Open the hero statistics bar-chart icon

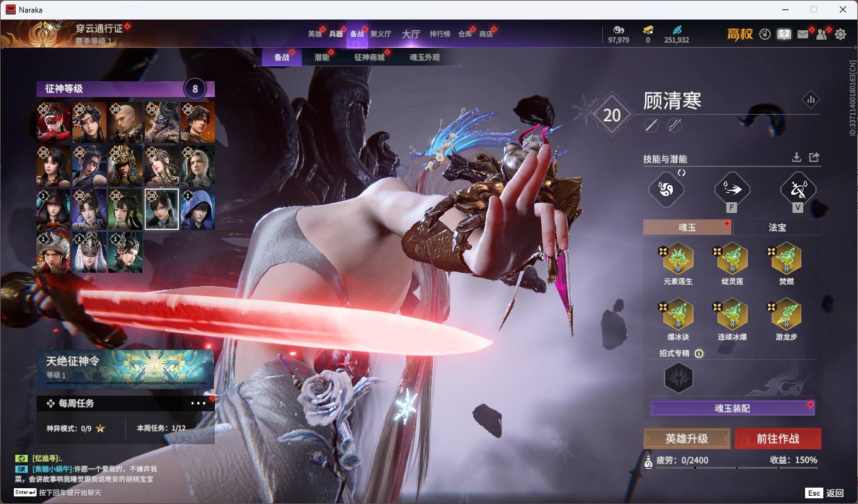[810, 99]
